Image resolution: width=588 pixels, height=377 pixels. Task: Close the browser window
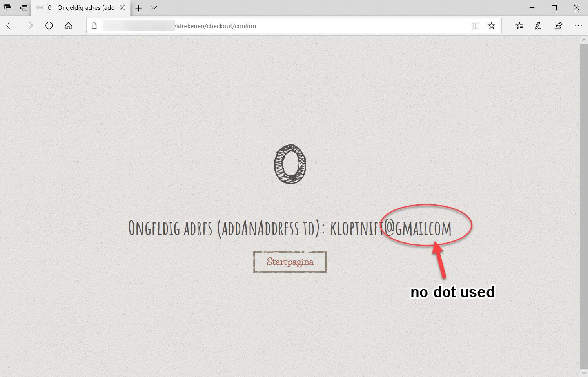pyautogui.click(x=577, y=8)
